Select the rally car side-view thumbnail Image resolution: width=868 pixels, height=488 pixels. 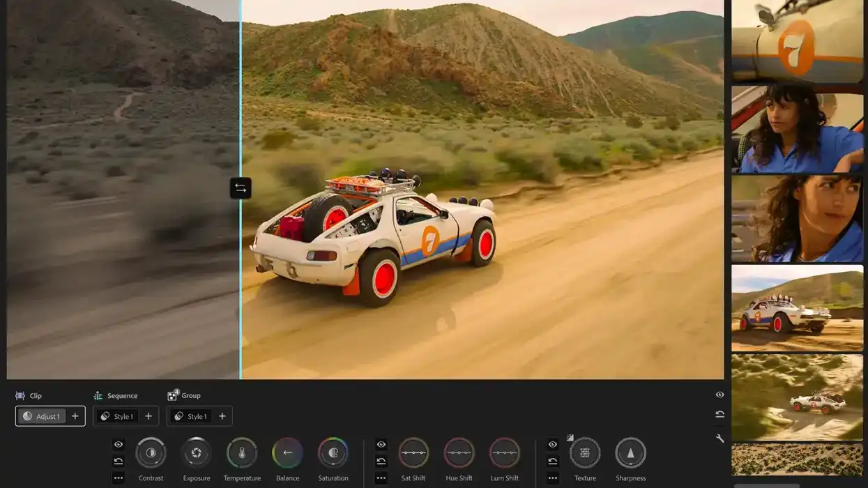pyautogui.click(x=798, y=308)
